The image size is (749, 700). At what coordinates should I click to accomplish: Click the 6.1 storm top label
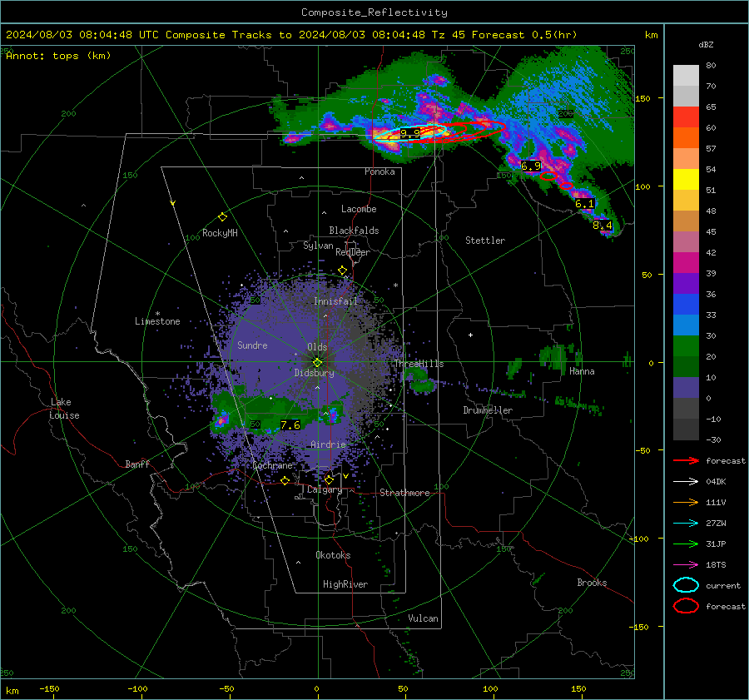(584, 204)
